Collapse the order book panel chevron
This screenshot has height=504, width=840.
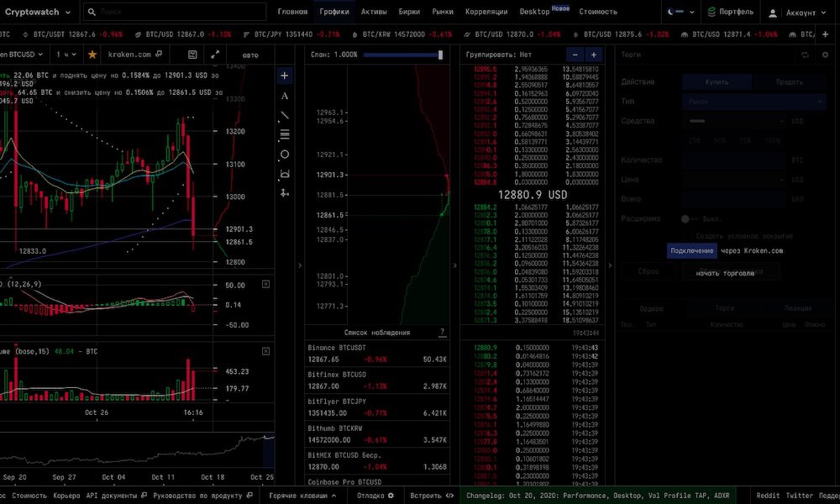click(610, 265)
